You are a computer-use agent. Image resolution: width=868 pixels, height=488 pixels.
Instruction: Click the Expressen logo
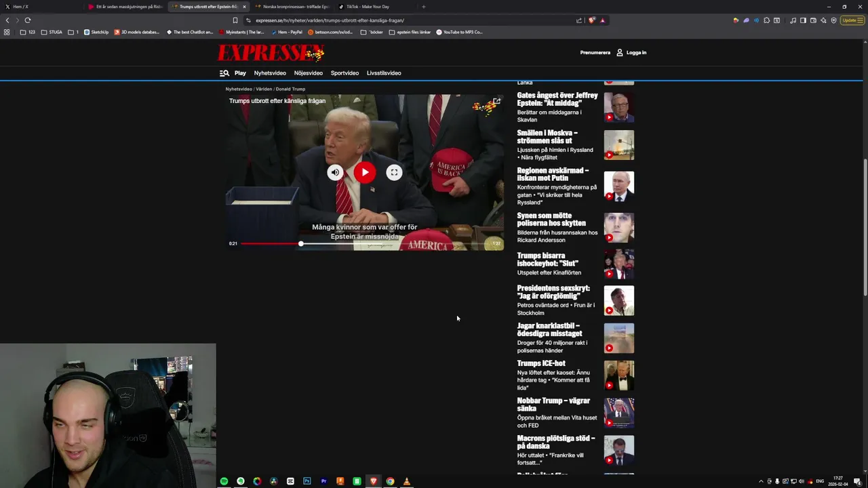(x=271, y=53)
